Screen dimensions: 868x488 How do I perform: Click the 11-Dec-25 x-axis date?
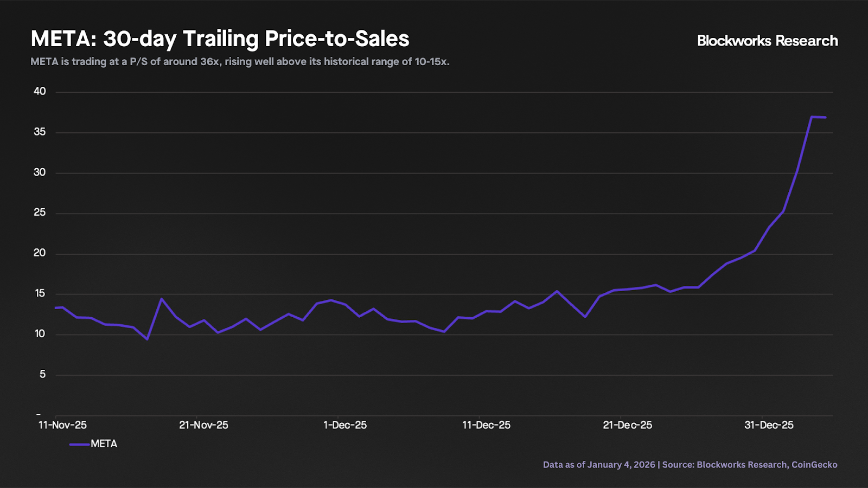point(486,425)
